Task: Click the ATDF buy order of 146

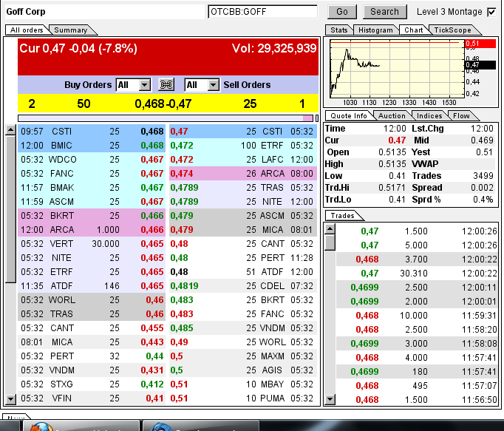Action: click(92, 286)
